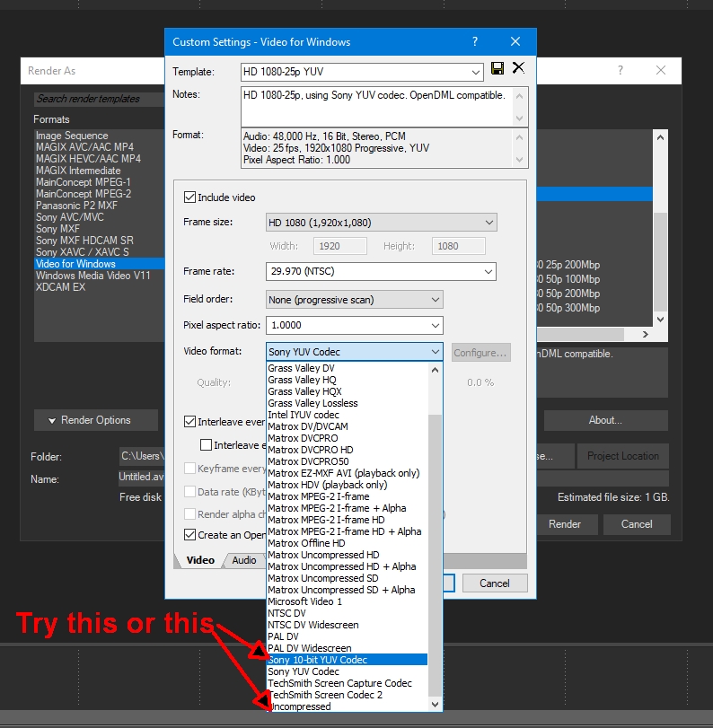The height and width of the screenshot is (728, 713).
Task: Open the Frame rate dropdown
Action: (x=381, y=271)
